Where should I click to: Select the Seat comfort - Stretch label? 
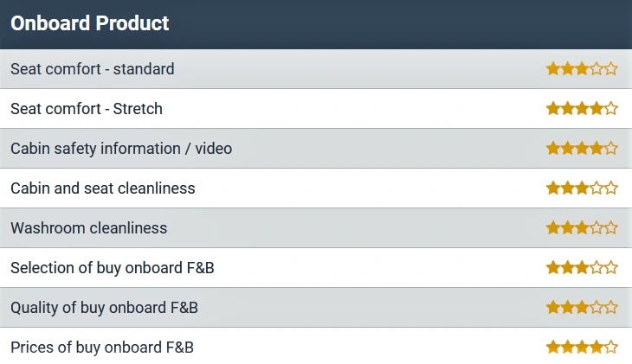click(x=87, y=109)
